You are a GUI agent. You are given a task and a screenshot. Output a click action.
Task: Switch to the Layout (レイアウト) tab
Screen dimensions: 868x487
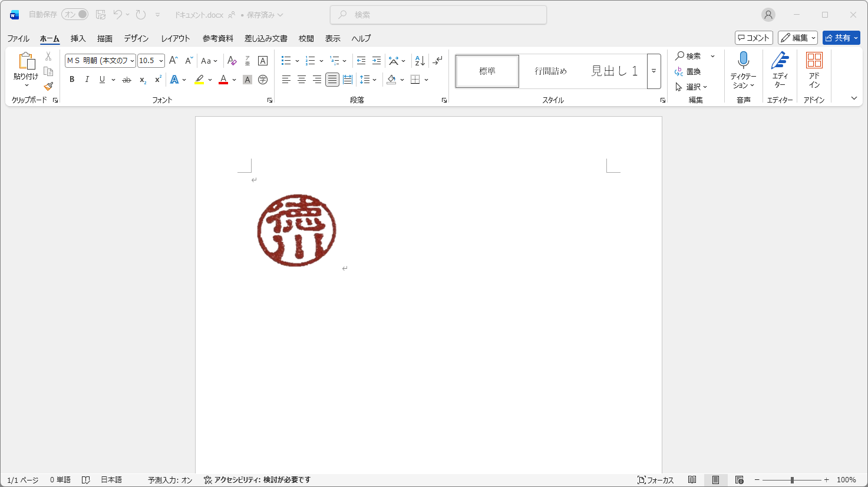point(175,38)
